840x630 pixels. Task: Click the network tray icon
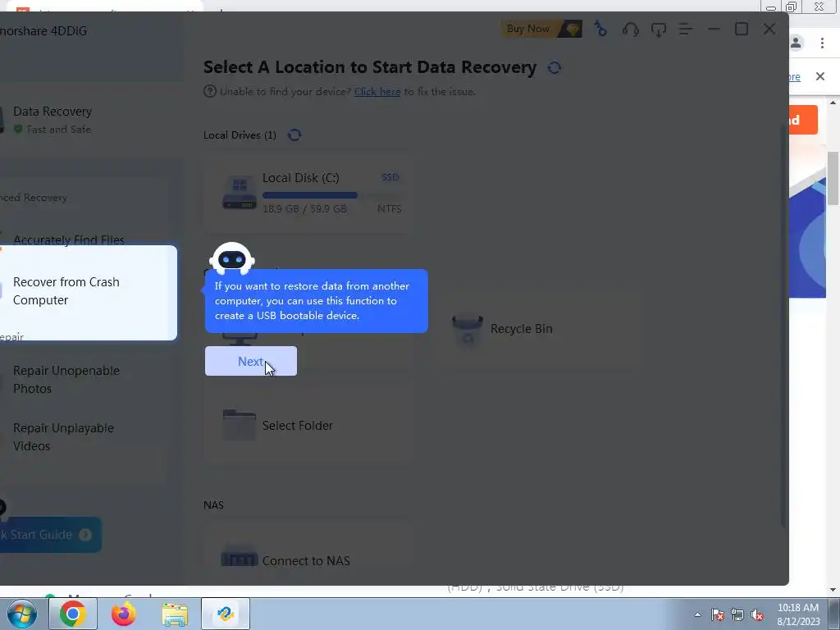coord(737,615)
